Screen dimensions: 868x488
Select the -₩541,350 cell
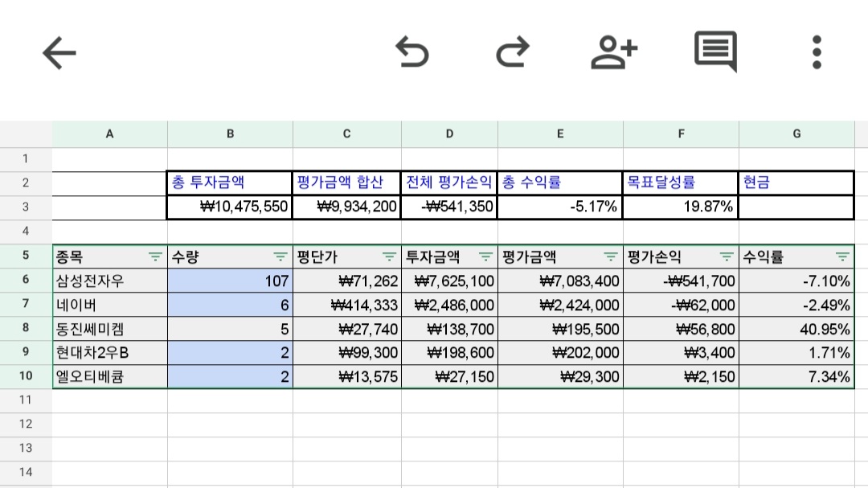[x=449, y=207]
